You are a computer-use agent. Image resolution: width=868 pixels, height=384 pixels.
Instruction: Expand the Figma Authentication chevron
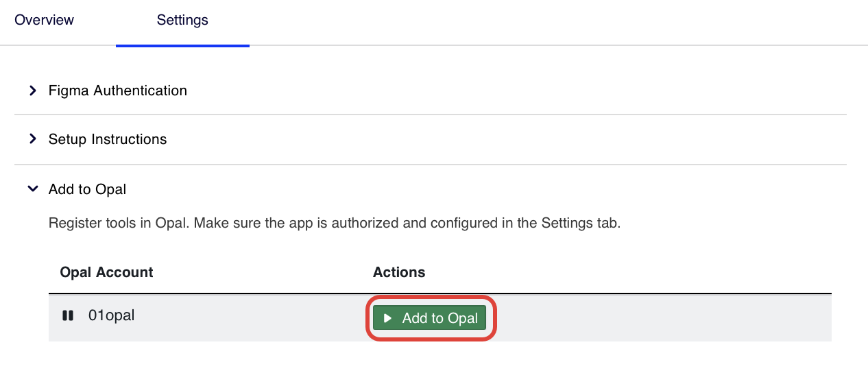(32, 91)
